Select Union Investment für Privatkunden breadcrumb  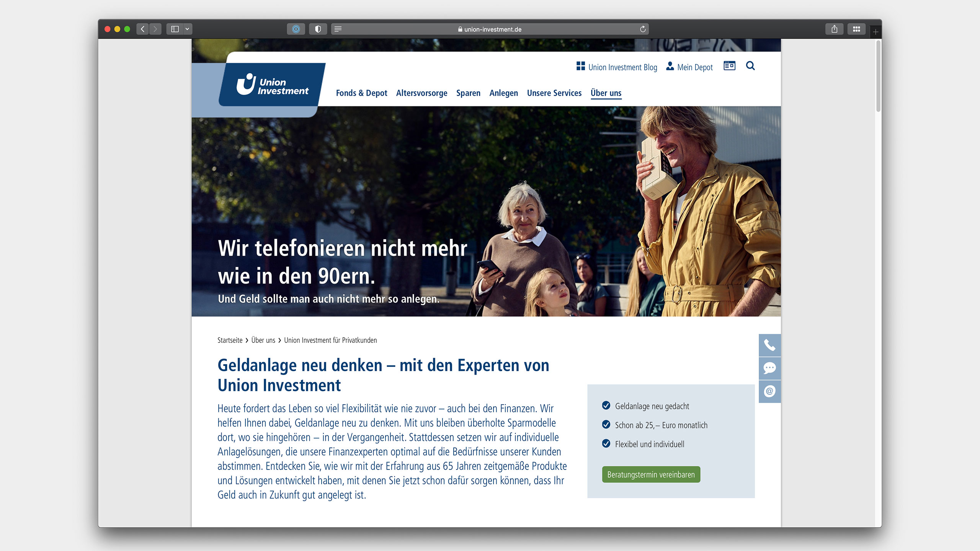pyautogui.click(x=330, y=340)
